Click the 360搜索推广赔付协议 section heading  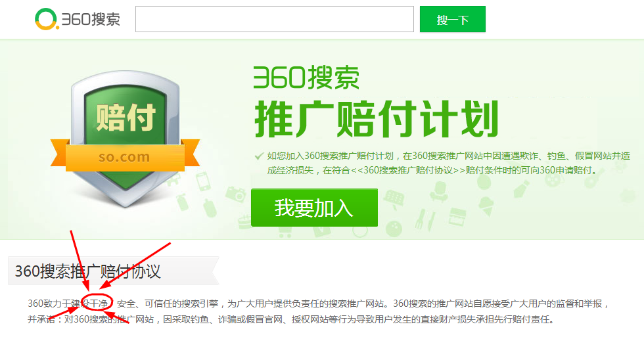pyautogui.click(x=87, y=271)
